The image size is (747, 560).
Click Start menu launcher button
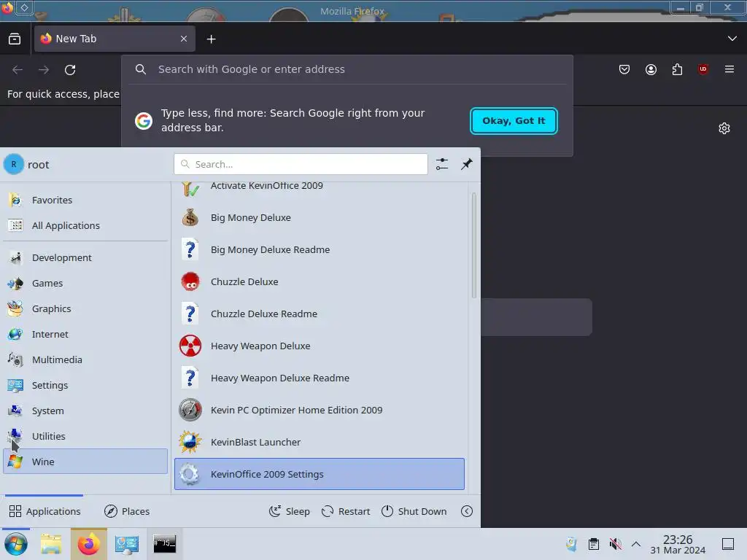(16, 544)
